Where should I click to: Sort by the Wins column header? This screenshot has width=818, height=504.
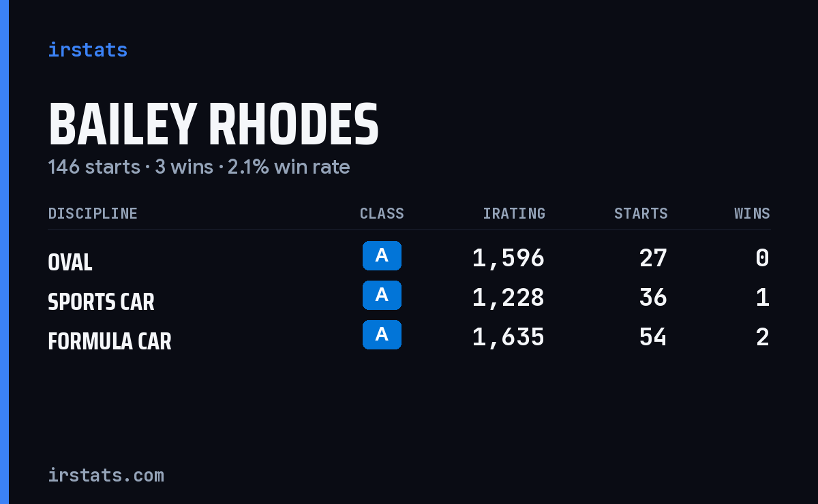(x=752, y=213)
